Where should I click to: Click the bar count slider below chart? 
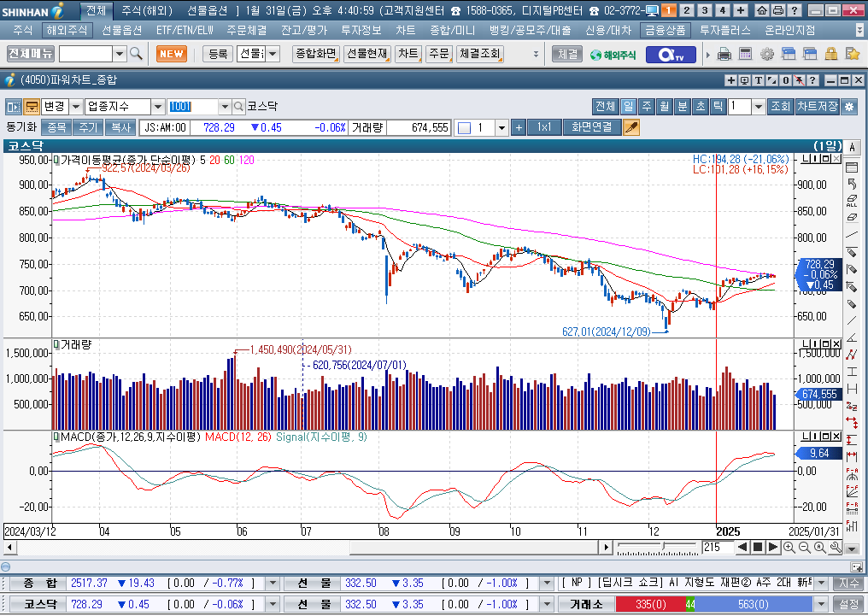657,548
